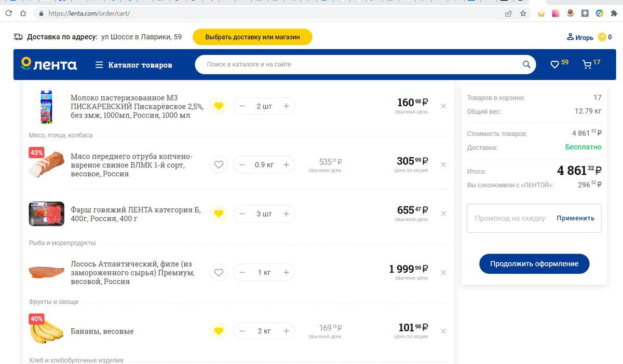Click the Итого total 4 861 ₽

579,171
